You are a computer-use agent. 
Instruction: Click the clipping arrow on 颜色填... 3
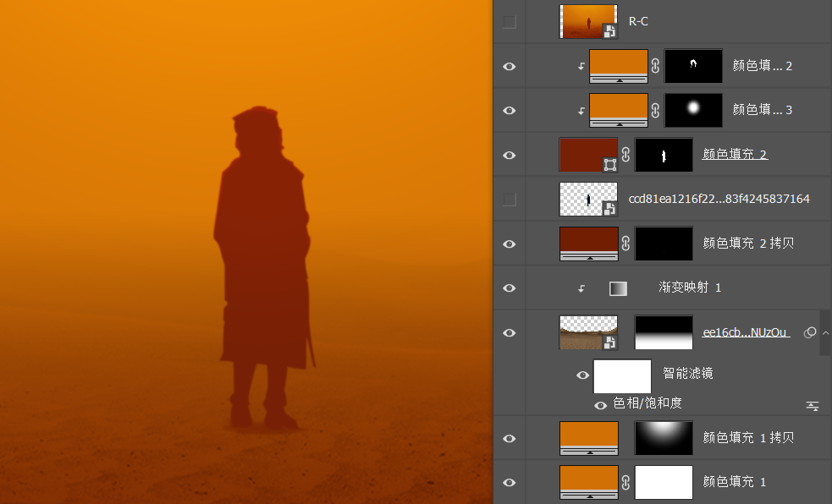tap(581, 111)
